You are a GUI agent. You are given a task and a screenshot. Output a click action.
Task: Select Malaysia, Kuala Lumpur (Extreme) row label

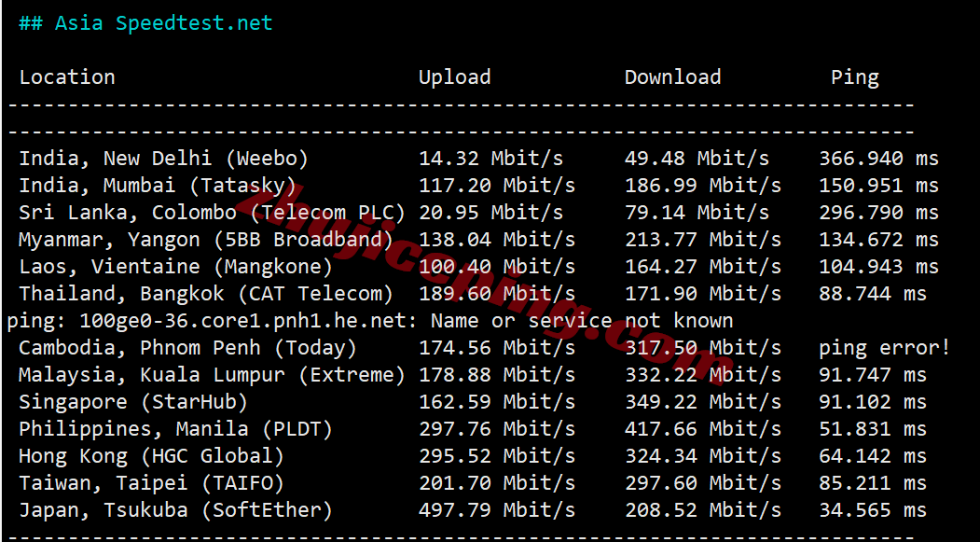point(212,375)
